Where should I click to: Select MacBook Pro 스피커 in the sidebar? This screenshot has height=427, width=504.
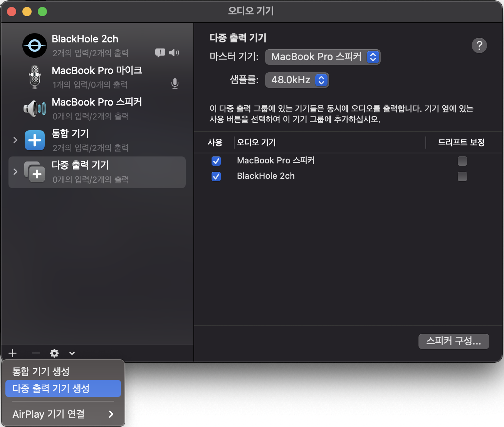pos(97,109)
